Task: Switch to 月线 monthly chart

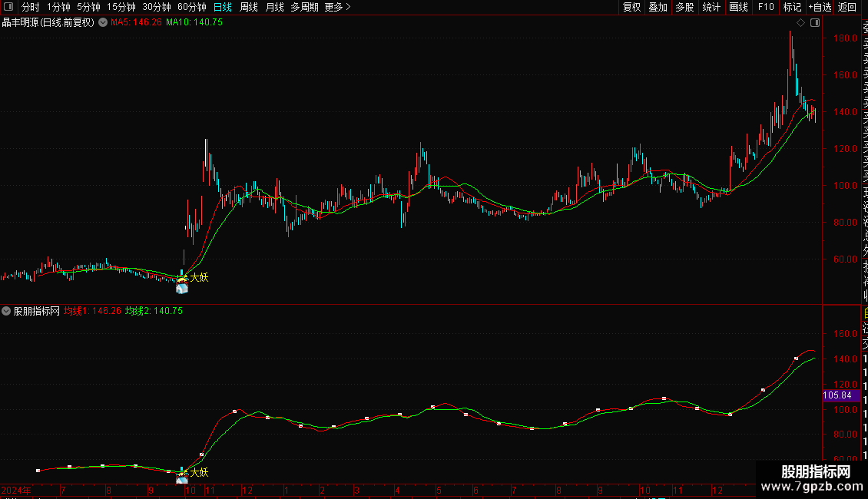Action: pos(274,7)
